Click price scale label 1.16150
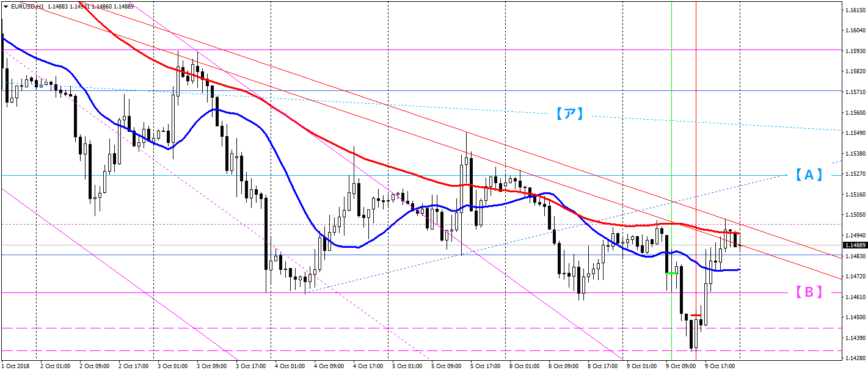 [855, 10]
